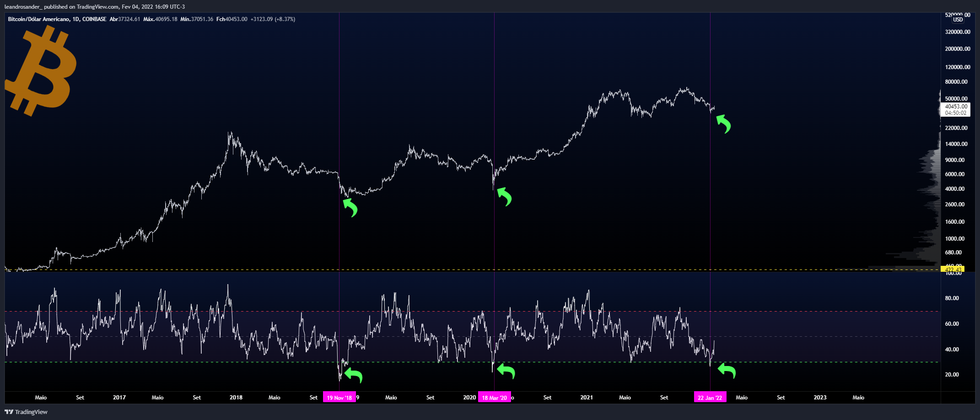Click the 2020 year label on time axis
This screenshot has height=420, width=980.
[469, 398]
